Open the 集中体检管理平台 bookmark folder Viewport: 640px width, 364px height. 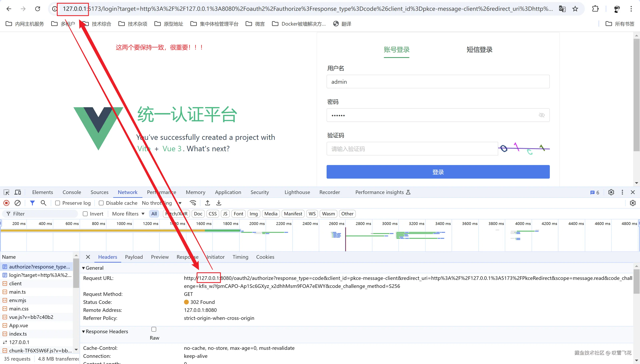click(214, 24)
